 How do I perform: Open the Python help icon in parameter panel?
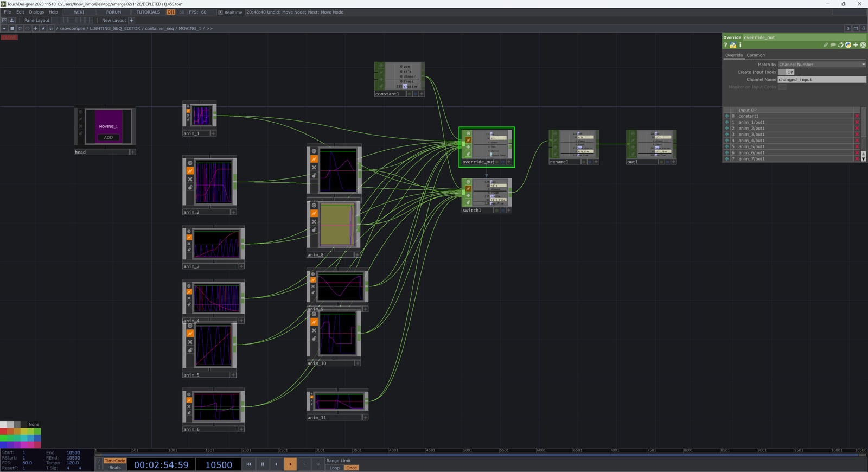733,45
